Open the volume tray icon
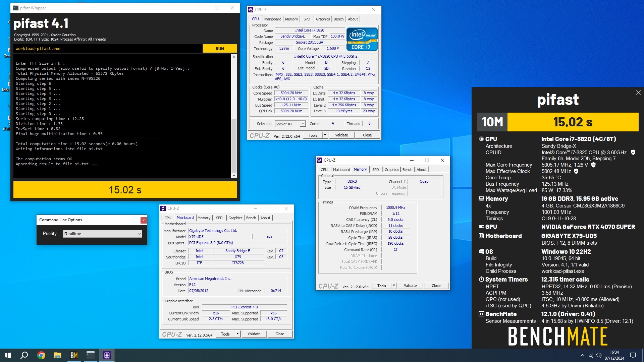 [599, 355]
